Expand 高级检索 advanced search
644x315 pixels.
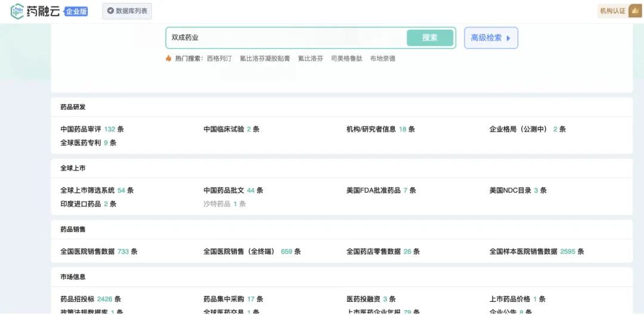491,38
